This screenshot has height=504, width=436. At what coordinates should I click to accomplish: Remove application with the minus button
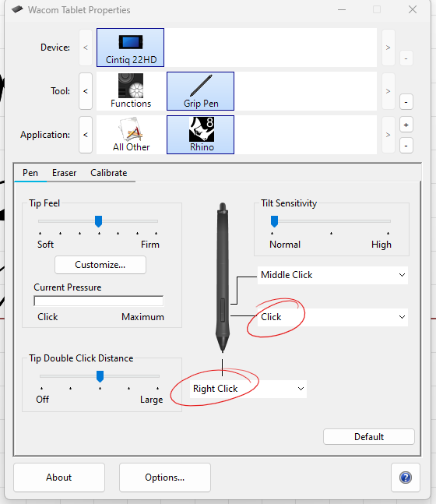(406, 146)
